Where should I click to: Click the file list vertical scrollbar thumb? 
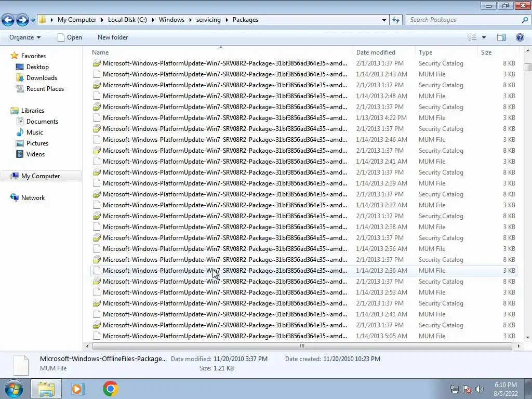tap(527, 67)
